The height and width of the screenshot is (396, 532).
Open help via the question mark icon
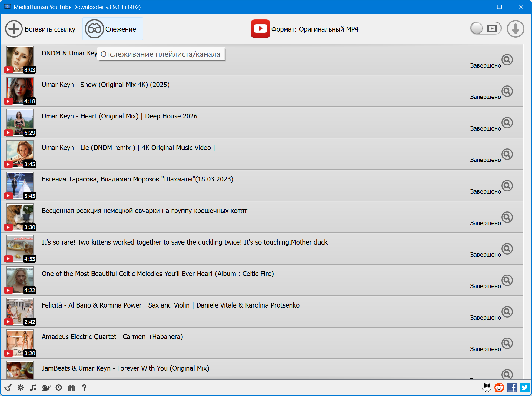pyautogui.click(x=84, y=388)
